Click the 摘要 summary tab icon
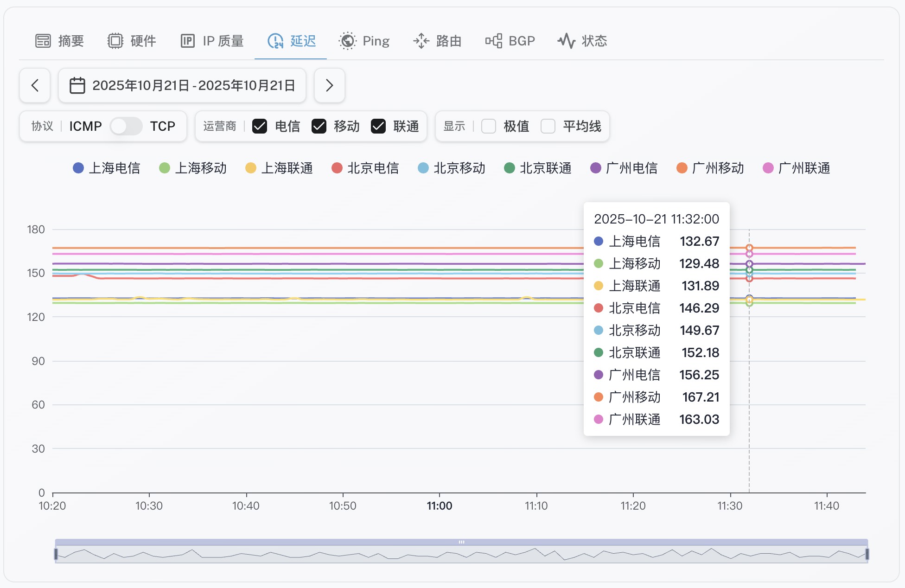905x588 pixels. coord(43,41)
